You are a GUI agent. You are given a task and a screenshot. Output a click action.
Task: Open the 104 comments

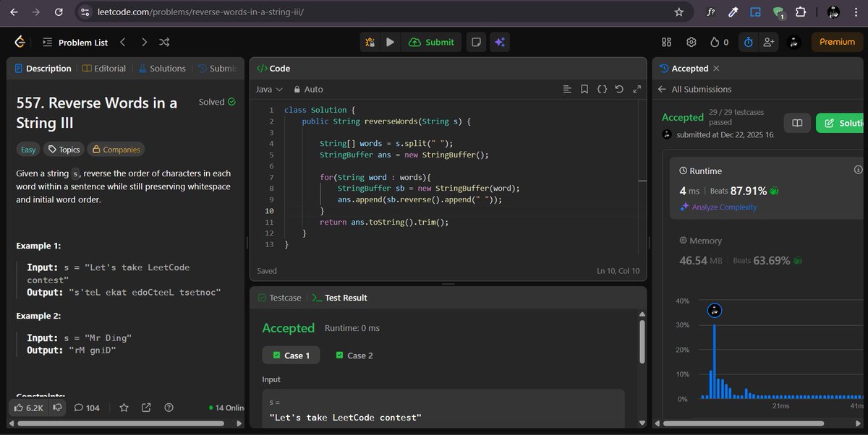[x=87, y=408]
